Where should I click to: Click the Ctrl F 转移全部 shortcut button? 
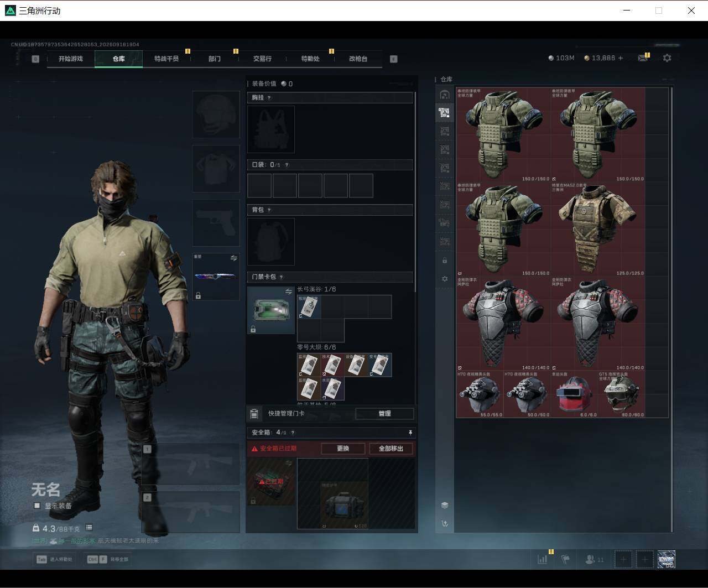point(108,559)
